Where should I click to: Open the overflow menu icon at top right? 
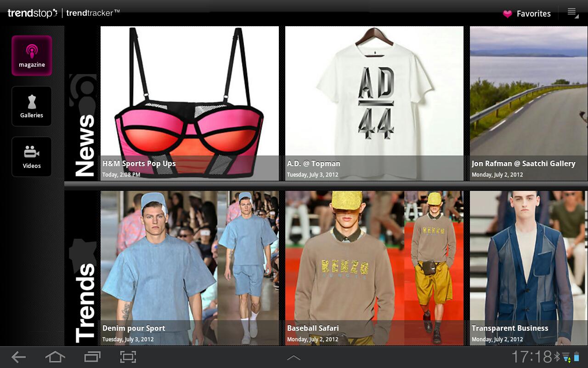click(x=572, y=13)
